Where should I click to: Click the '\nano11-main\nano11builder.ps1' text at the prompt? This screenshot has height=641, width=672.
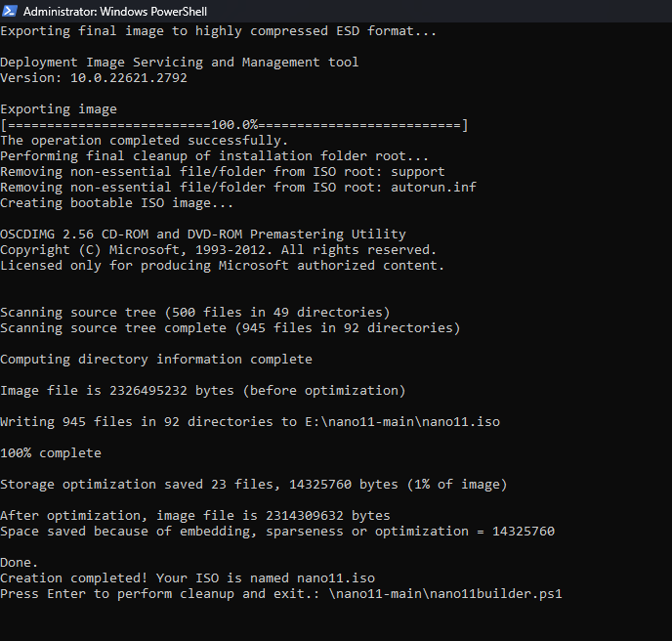coord(444,594)
